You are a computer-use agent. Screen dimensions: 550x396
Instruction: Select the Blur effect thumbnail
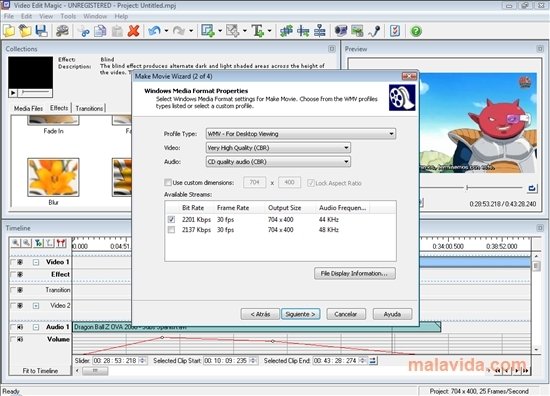(x=53, y=177)
